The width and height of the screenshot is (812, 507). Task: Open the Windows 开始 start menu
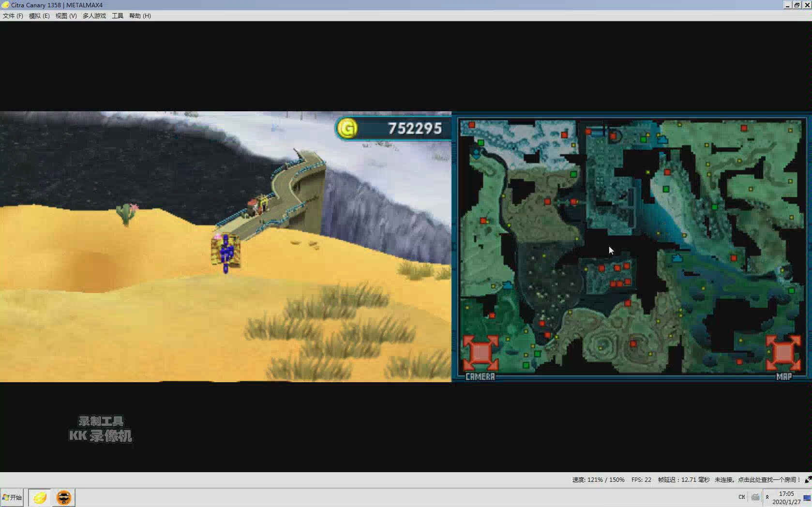pyautogui.click(x=12, y=497)
